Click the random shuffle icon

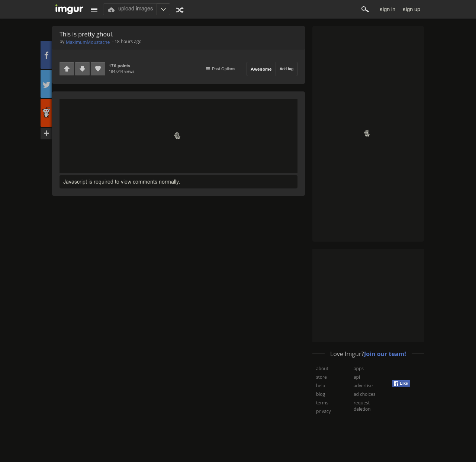click(x=180, y=10)
